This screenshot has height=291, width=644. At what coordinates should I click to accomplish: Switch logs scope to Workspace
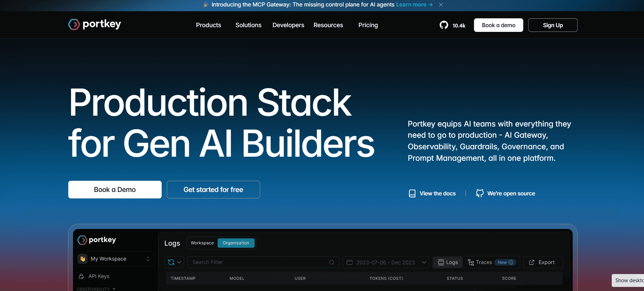tap(202, 243)
